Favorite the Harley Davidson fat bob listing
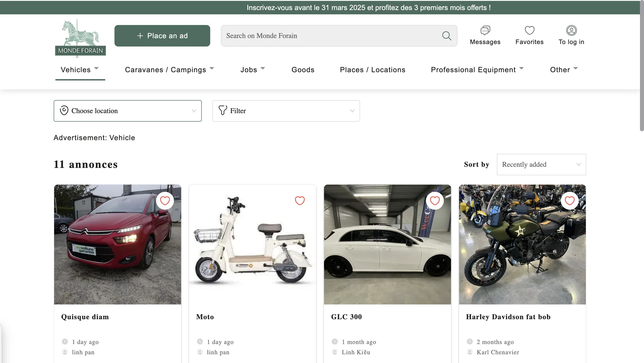Image resolution: width=644 pixels, height=363 pixels. pyautogui.click(x=570, y=201)
